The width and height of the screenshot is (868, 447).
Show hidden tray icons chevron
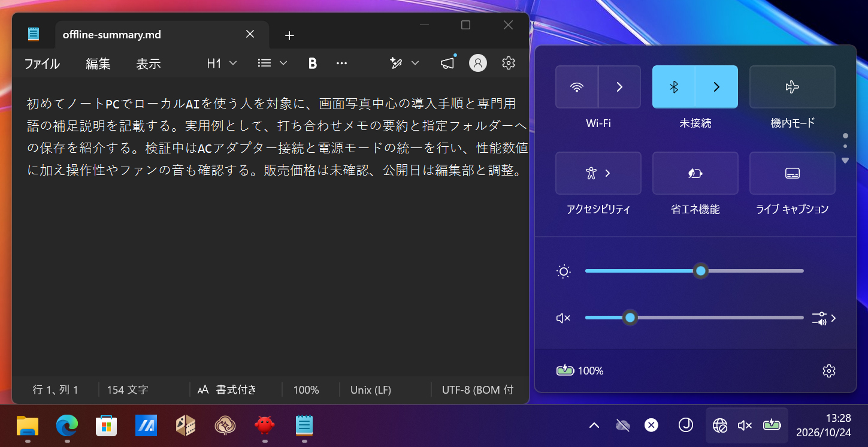click(594, 425)
